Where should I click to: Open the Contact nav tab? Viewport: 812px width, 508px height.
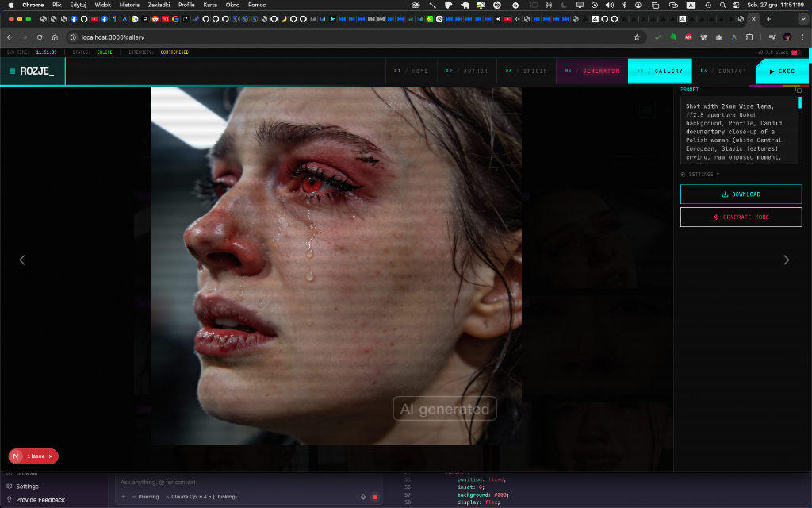[x=724, y=71]
